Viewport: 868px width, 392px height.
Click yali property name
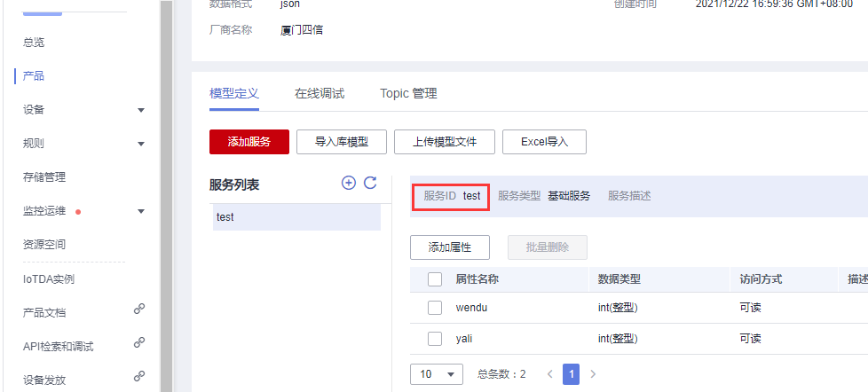coord(464,339)
